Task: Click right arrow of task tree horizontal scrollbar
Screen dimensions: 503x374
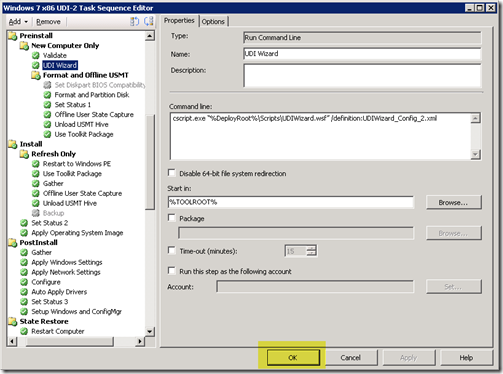Action: (140, 341)
